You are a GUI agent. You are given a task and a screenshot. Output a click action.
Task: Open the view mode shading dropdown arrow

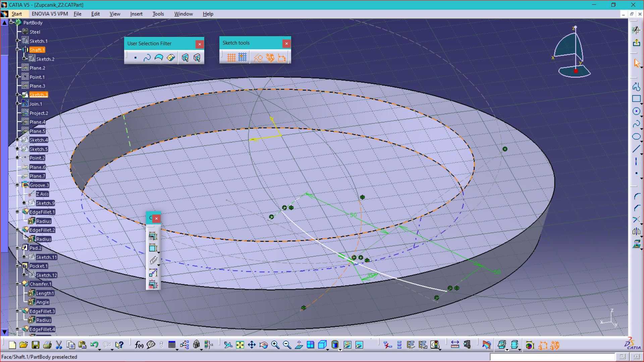click(340, 350)
